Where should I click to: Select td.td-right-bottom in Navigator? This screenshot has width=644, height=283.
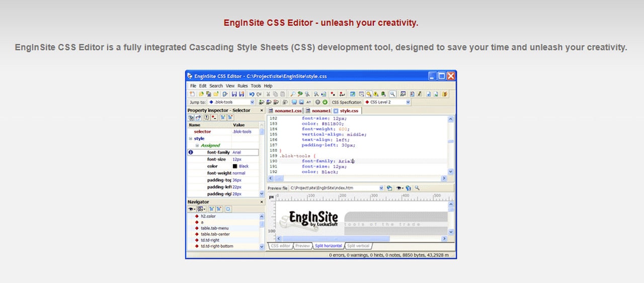(x=217, y=246)
